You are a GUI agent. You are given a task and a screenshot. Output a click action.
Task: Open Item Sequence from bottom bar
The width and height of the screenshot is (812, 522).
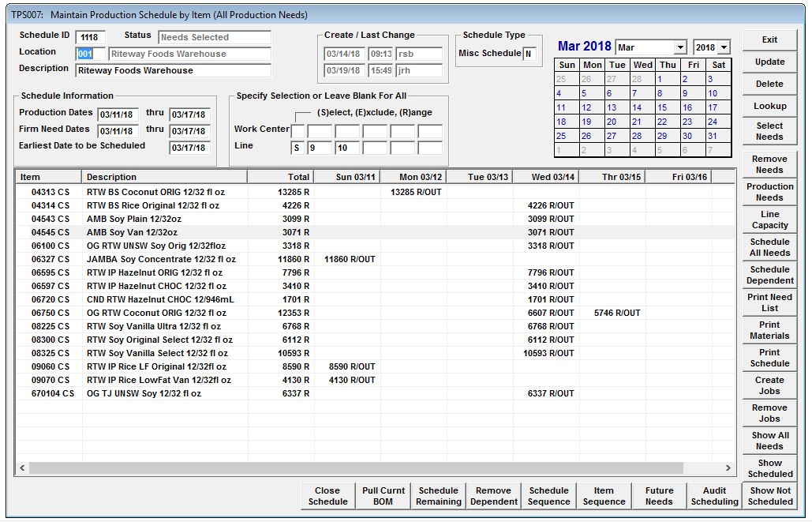coord(604,496)
